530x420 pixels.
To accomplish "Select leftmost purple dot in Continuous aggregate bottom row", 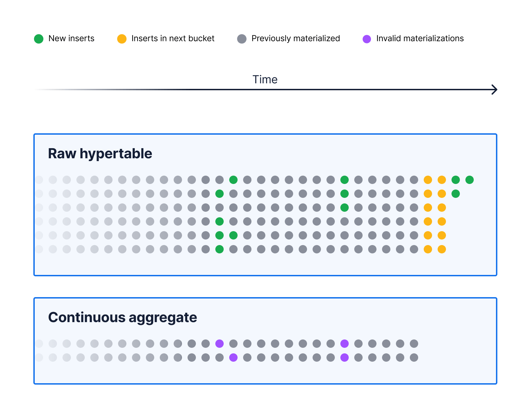I will pyautogui.click(x=233, y=358).
